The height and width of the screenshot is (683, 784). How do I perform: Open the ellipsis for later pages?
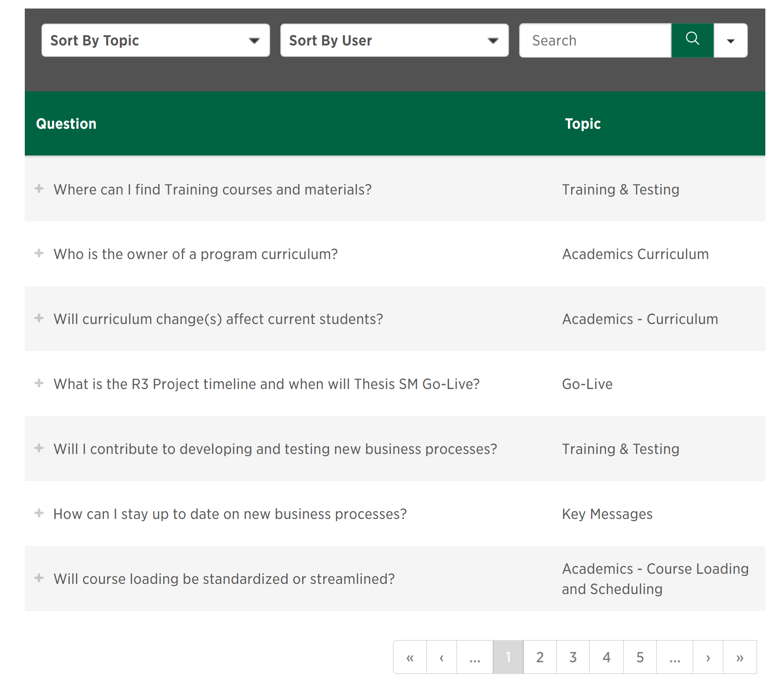[674, 657]
